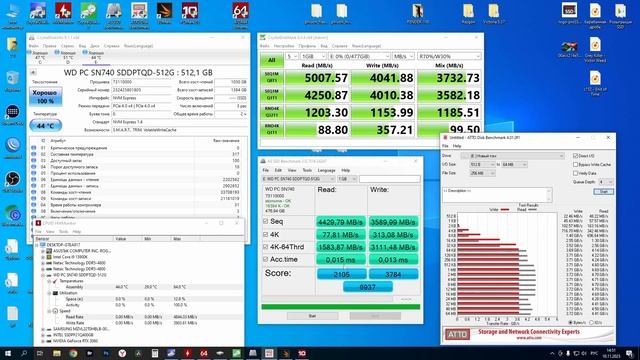Select the Bytes/s radio button in ATTO

[x=571, y=322]
